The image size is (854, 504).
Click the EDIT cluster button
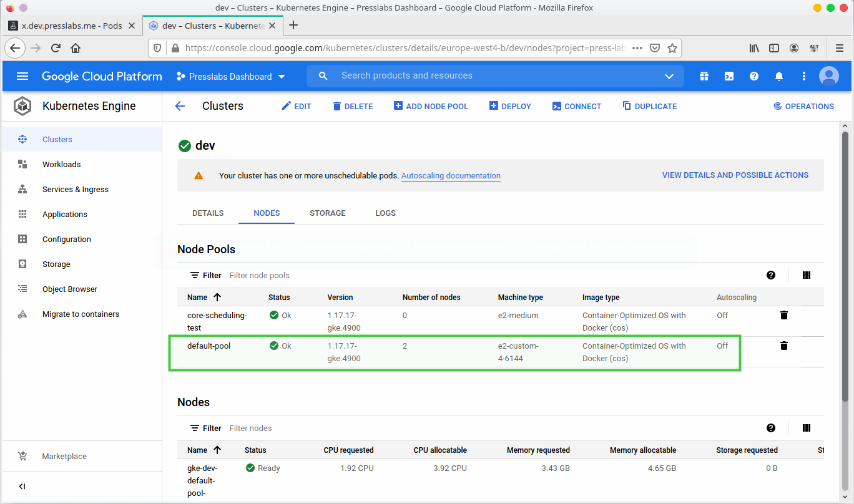[x=297, y=106]
